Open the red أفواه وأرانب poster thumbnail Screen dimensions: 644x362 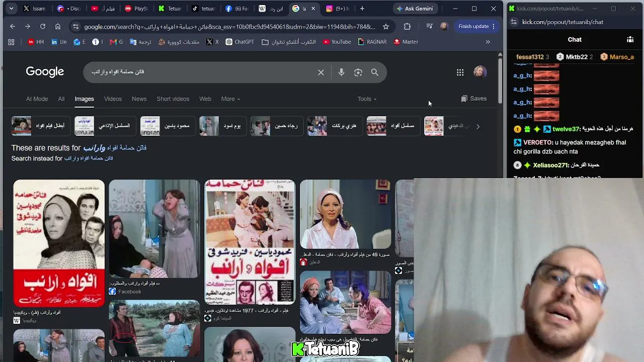59,243
